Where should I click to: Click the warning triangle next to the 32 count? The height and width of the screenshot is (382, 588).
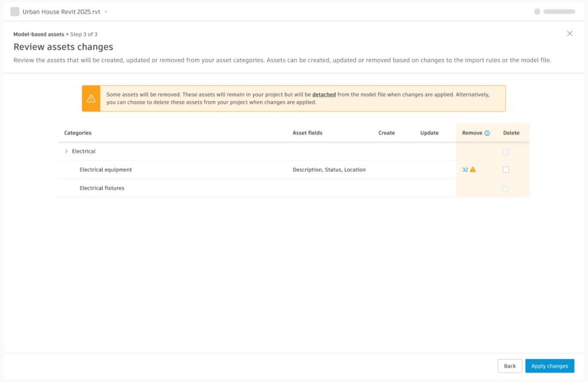(x=473, y=169)
